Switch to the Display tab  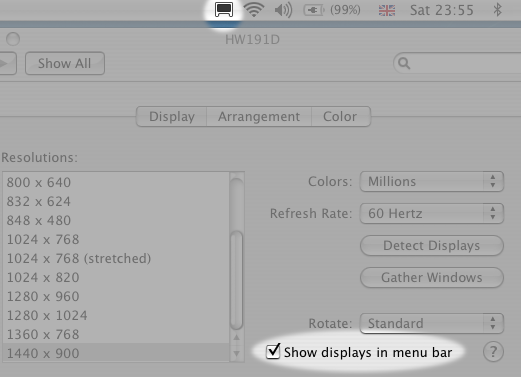point(172,117)
